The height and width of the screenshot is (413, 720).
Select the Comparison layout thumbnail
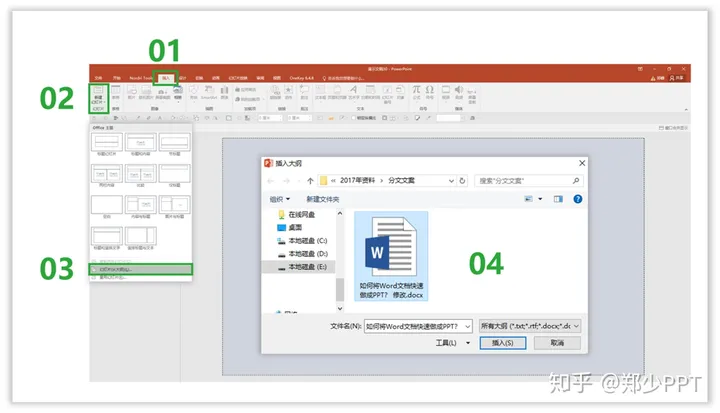(141, 173)
